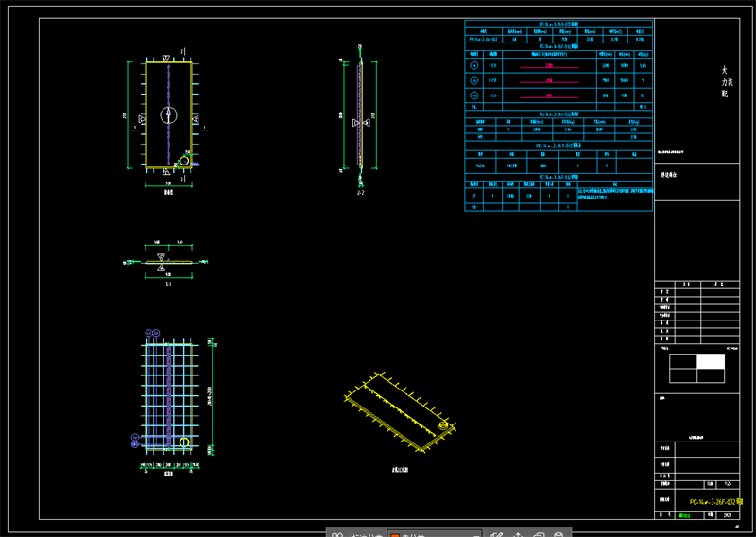
Task: Select the yellow drawing number text in the title block
Action: click(x=716, y=502)
